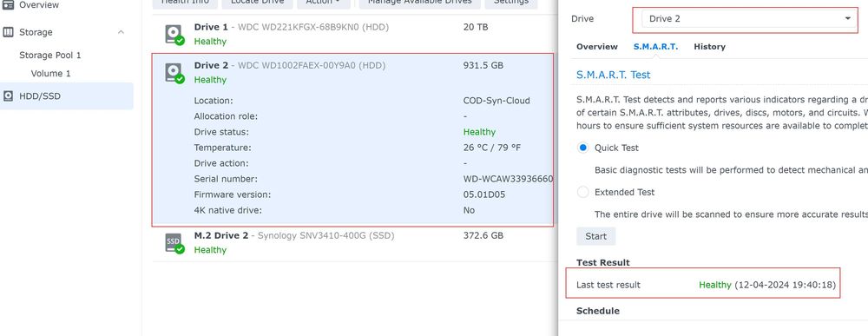Screen dimensions: 868x336
Task: Switch to the S.M.A.R.T. tab
Action: click(x=655, y=47)
